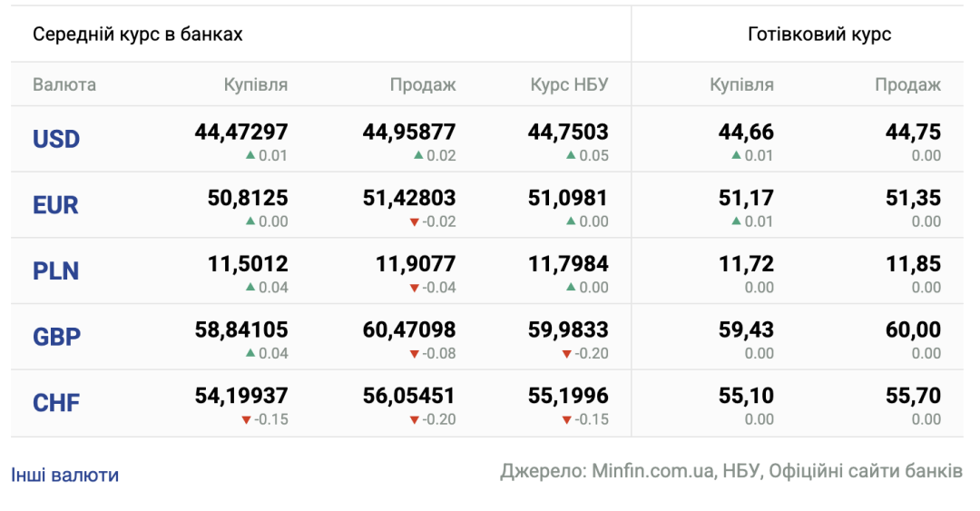Click red down arrow under GBP NBU rate 59,9833
Screen dimensions: 980x511
(566, 354)
